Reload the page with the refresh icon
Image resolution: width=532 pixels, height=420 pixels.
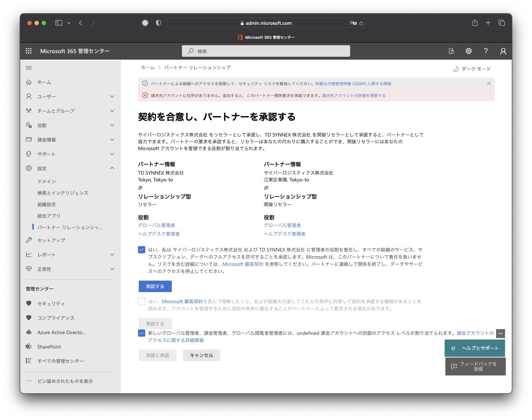(x=361, y=23)
